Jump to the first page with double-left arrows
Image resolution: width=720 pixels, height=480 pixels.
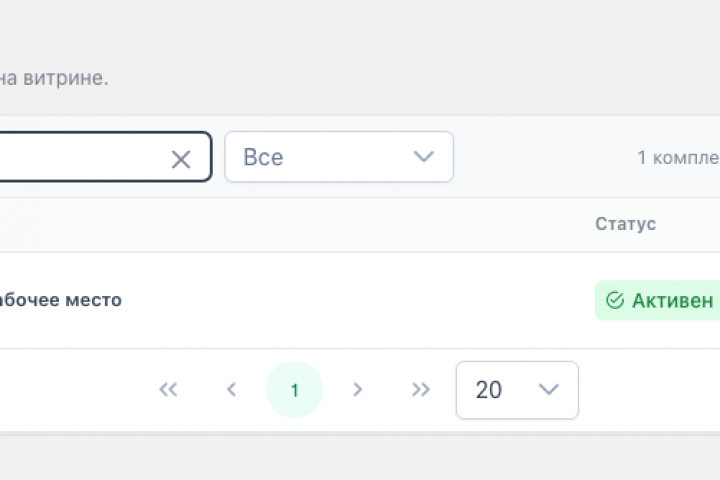tap(168, 390)
